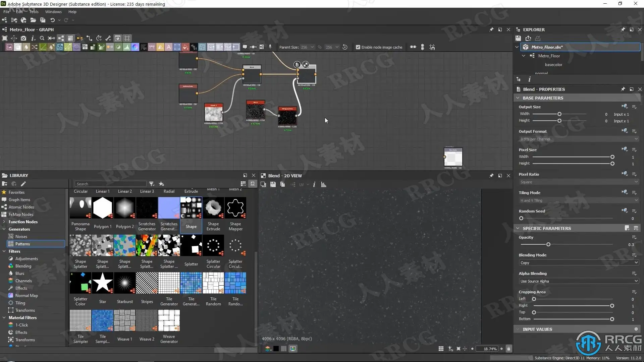This screenshot has height=362, width=644.
Task: Click the camera screenshot icon in graph toolbar
Action: tap(23, 38)
